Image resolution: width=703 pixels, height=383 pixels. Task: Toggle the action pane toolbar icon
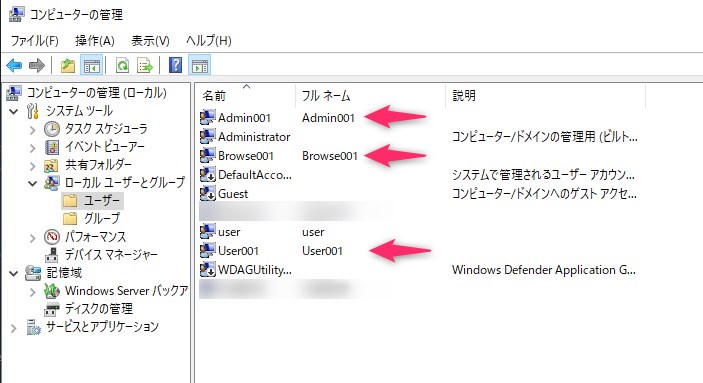click(200, 65)
